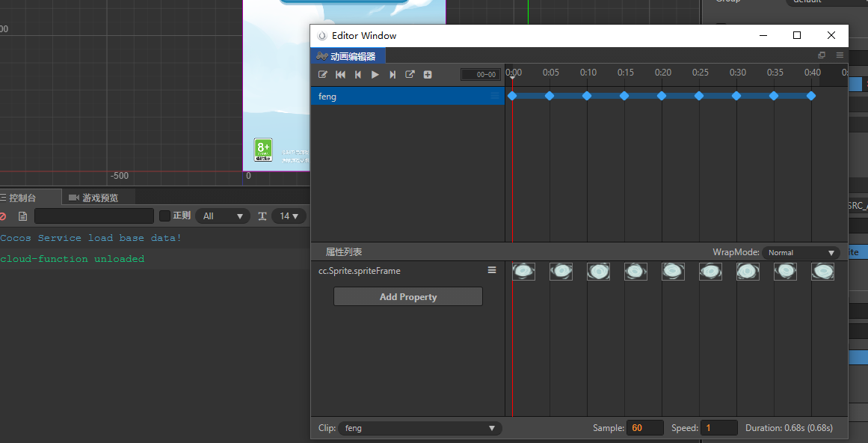Image resolution: width=868 pixels, height=443 pixels.
Task: Click the 属性列表 property list header
Action: (344, 252)
